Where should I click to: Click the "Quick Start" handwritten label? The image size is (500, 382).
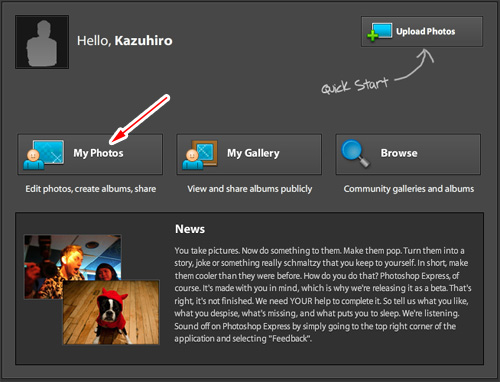coord(355,85)
